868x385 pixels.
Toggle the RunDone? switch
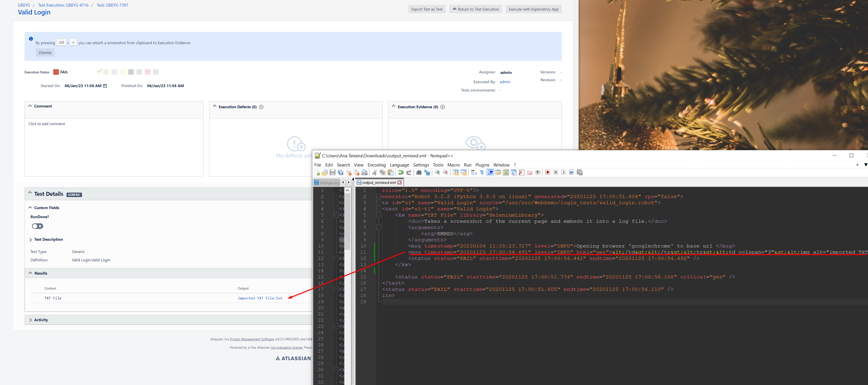[x=37, y=226]
